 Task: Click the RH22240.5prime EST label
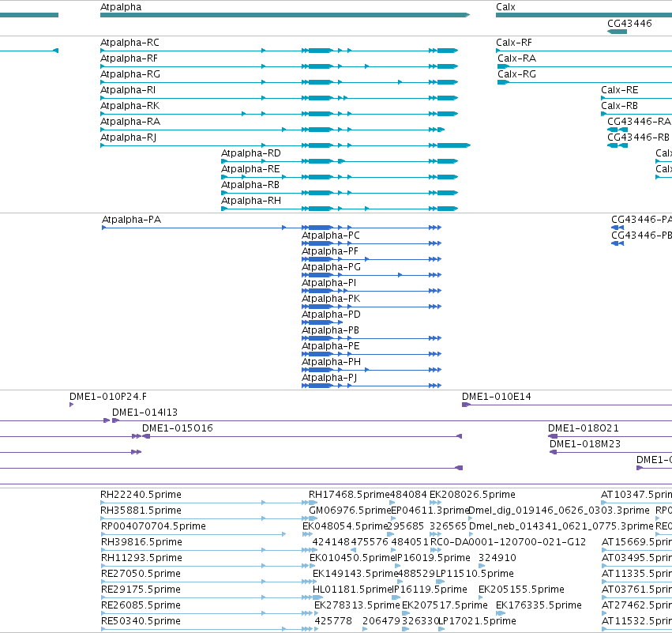click(141, 495)
